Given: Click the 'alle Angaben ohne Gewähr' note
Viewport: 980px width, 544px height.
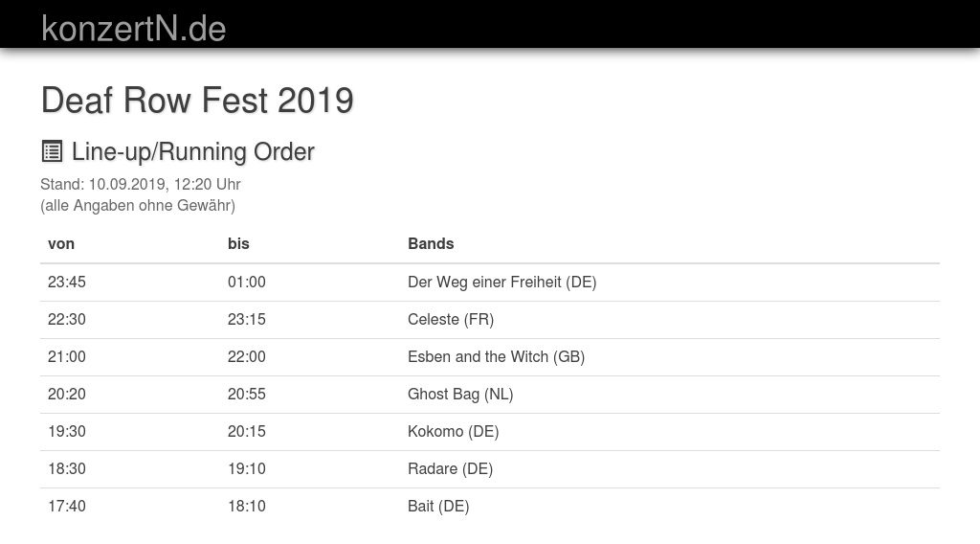Looking at the screenshot, I should click(138, 205).
